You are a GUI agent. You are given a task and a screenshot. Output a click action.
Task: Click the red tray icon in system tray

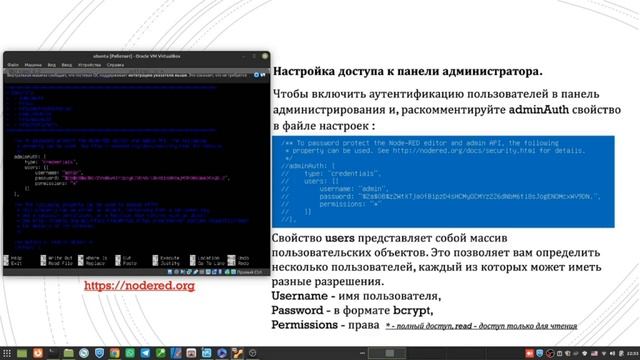click(x=529, y=353)
